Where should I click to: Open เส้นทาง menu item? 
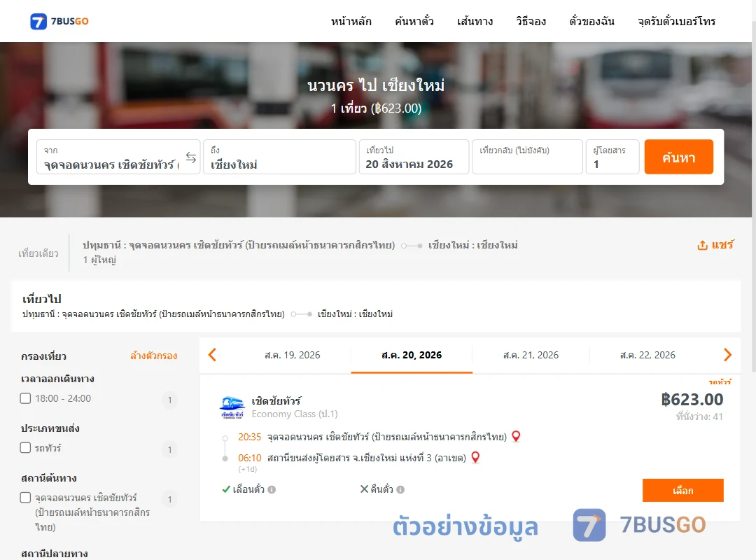click(x=475, y=21)
